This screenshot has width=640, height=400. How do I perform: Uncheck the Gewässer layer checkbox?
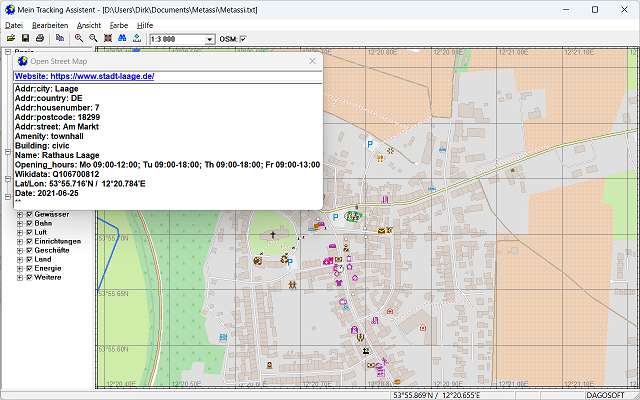pos(30,214)
